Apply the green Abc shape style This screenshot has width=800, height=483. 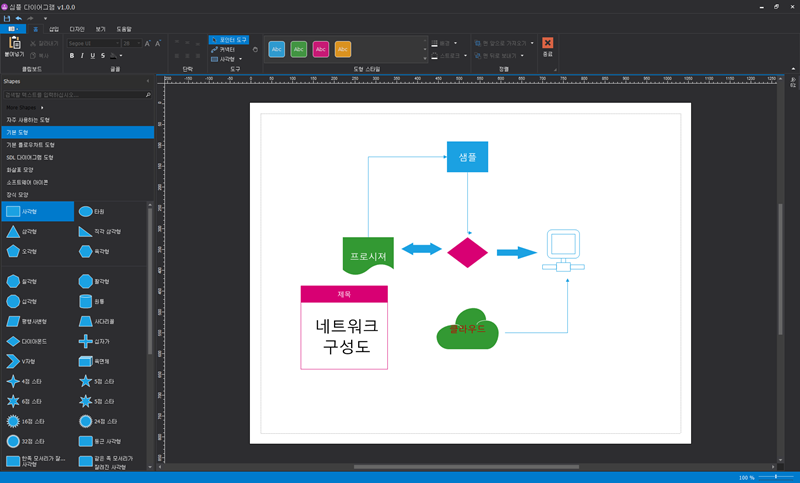(x=298, y=49)
